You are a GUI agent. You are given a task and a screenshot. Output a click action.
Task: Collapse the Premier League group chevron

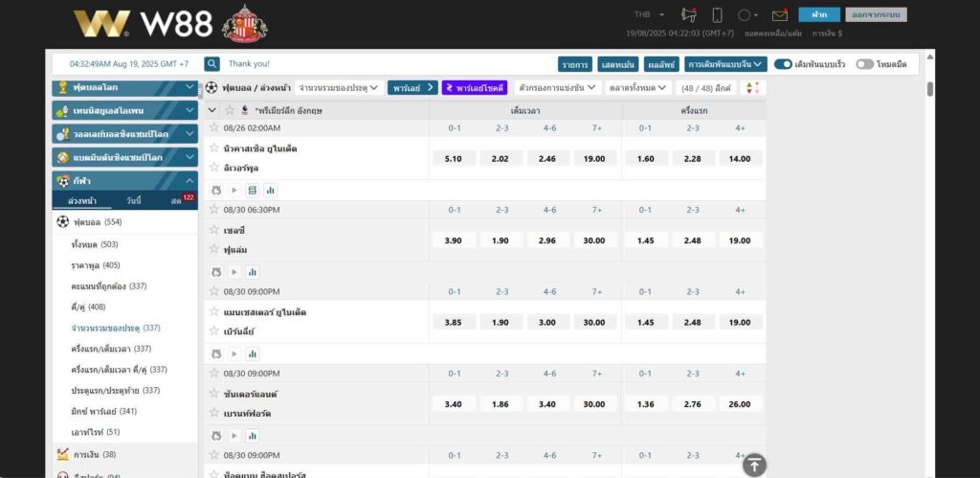tap(212, 110)
